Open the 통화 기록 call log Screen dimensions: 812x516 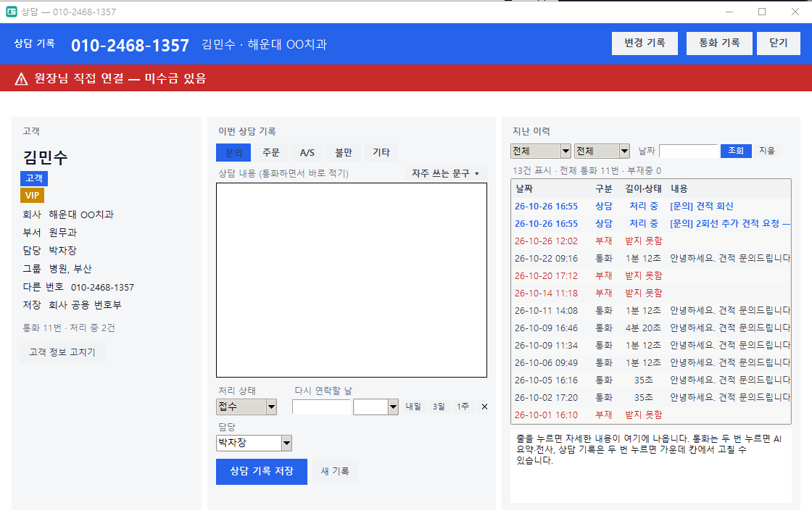pos(719,43)
